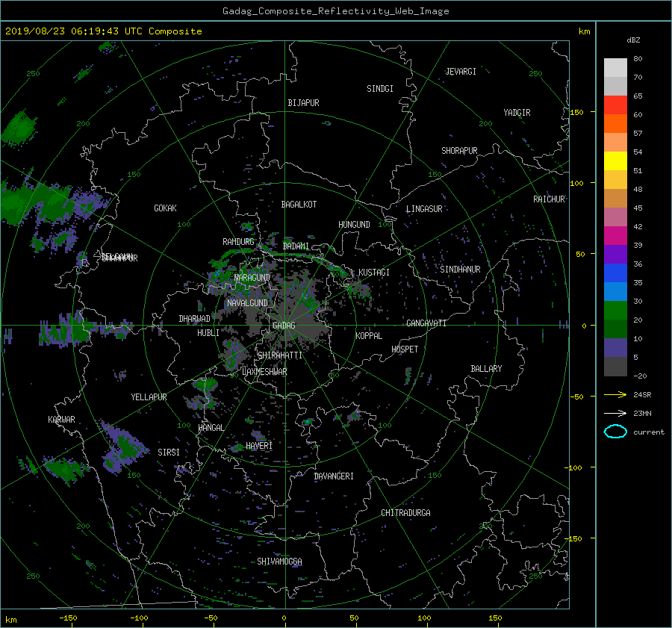This screenshot has height=628, width=672.
Task: Click the dBZ legend heading
Action: 633,40
